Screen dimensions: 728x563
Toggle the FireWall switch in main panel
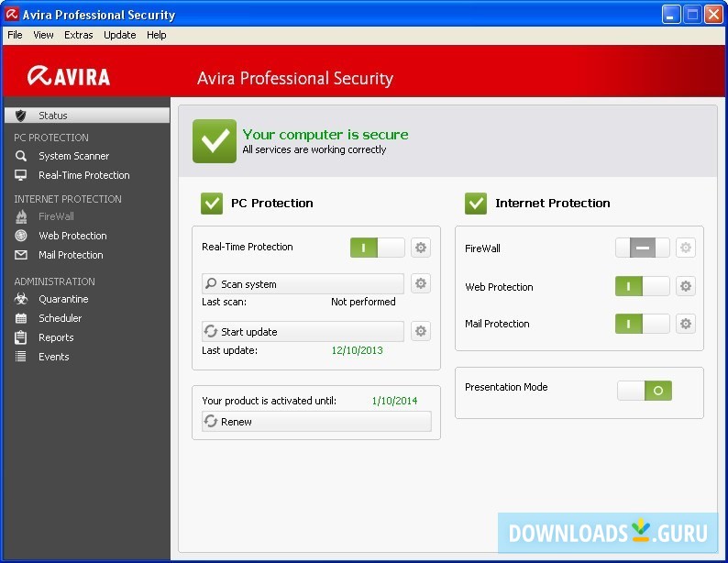[643, 248]
